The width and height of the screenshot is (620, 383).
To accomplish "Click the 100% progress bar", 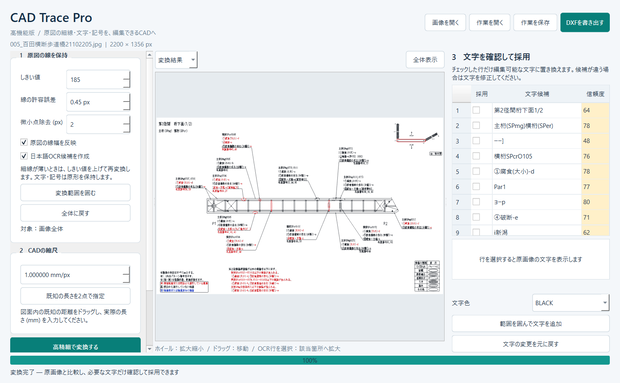I will [310, 360].
